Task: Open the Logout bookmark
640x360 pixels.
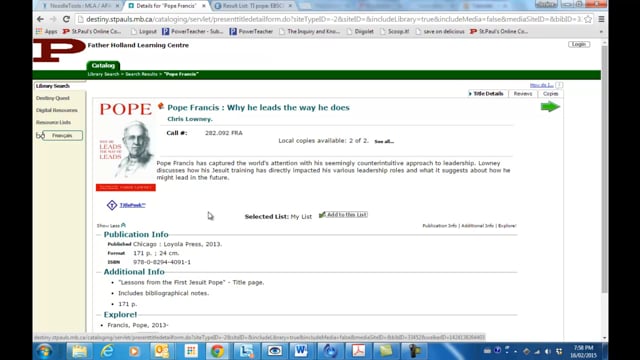Action: point(144,31)
